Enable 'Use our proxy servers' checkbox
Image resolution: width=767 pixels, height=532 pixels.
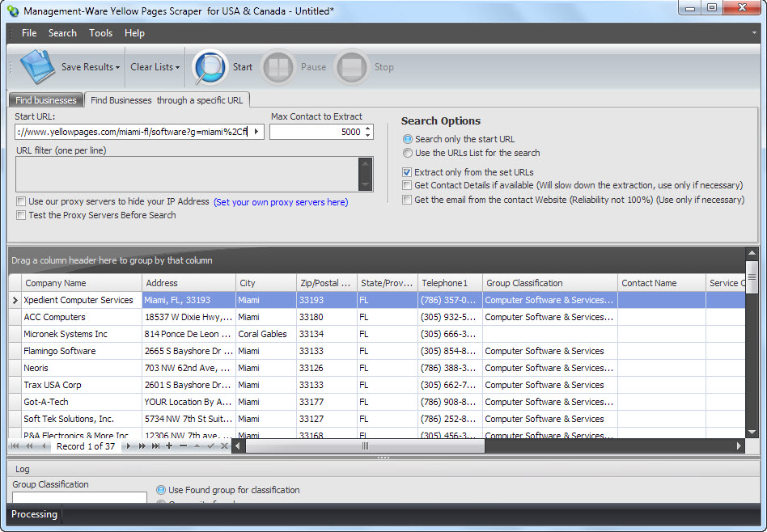coord(21,201)
